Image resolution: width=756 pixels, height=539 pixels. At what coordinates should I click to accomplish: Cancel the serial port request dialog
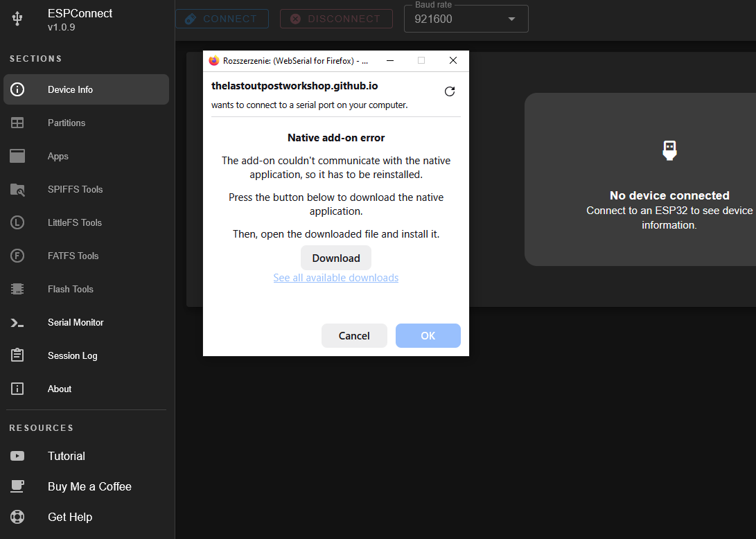[x=354, y=335]
